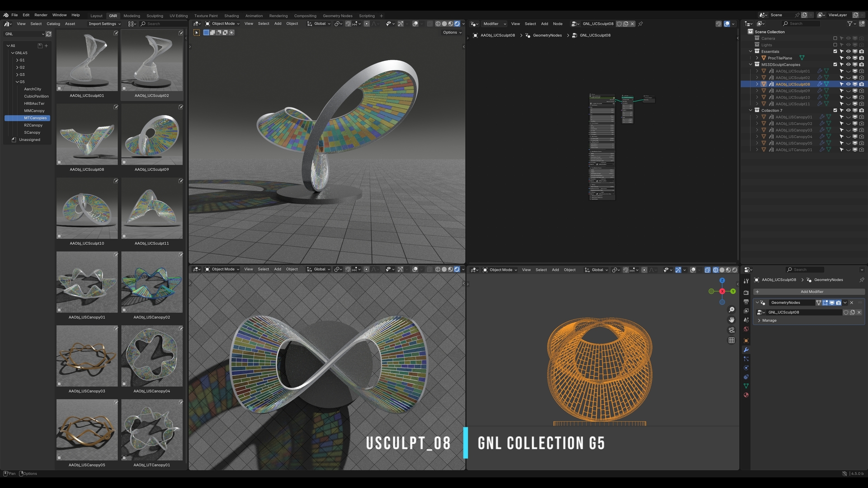Open Object Mode dropdown in top viewport
Viewport: 868px width, 488px height.
[x=222, y=24]
